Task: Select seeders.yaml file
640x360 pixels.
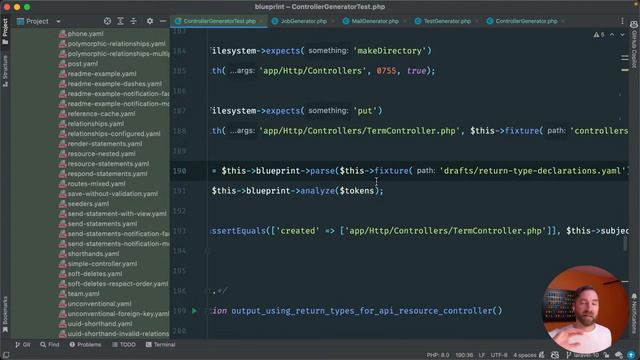Action: click(x=88, y=204)
